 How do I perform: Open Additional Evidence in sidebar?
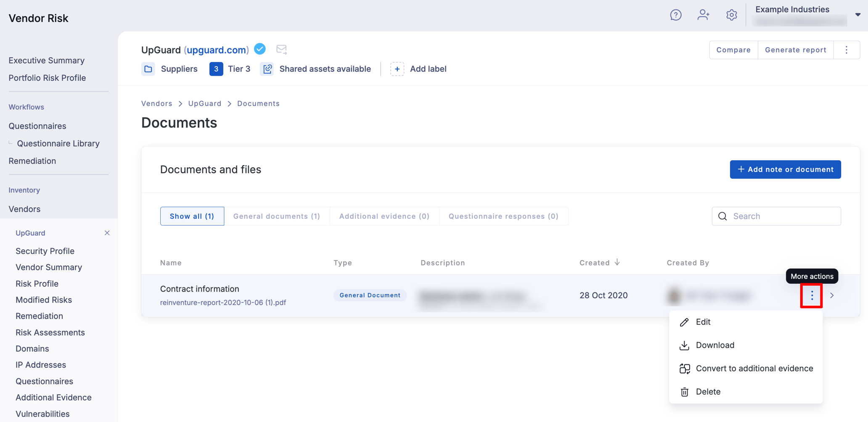53,398
